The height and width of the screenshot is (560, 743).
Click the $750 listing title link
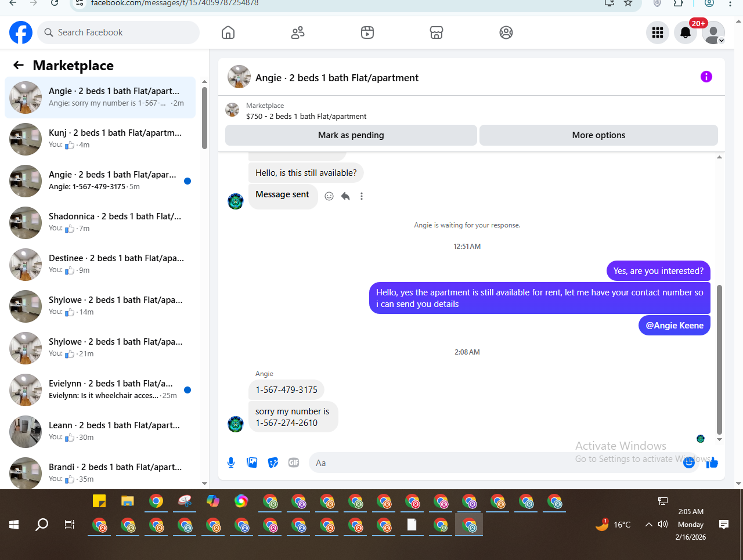click(306, 116)
